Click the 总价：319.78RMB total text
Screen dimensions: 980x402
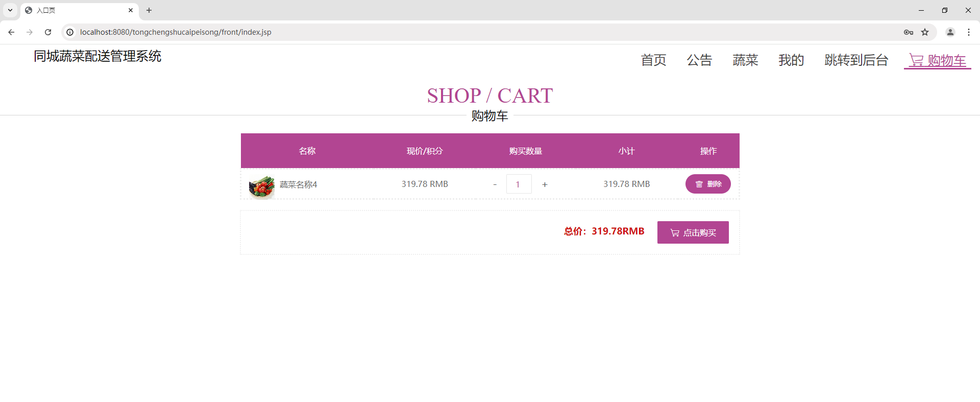point(604,231)
